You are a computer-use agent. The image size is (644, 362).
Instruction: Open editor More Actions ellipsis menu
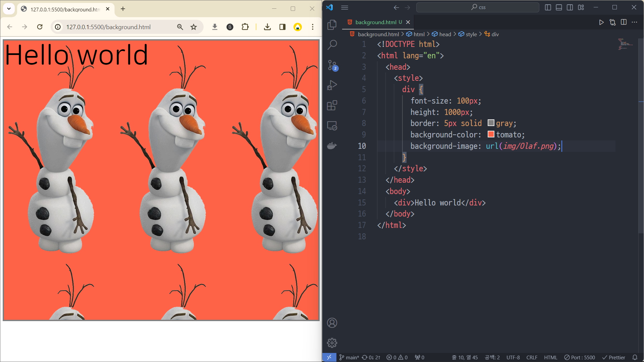click(x=634, y=22)
